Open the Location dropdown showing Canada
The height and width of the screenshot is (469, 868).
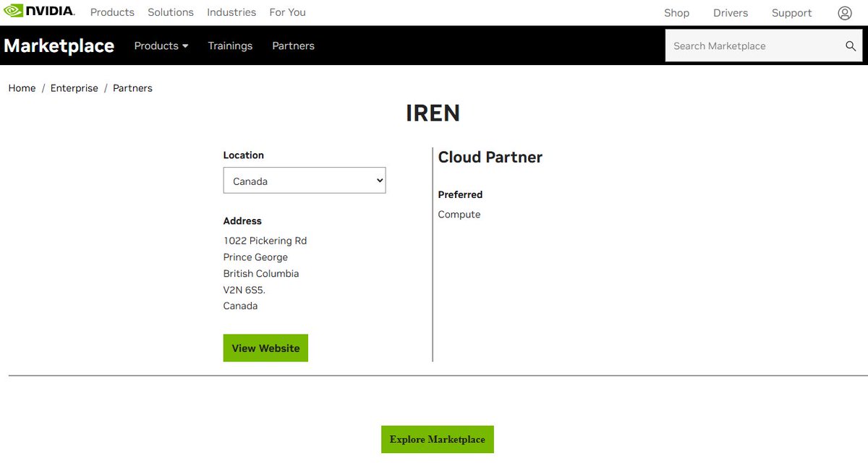pos(305,181)
